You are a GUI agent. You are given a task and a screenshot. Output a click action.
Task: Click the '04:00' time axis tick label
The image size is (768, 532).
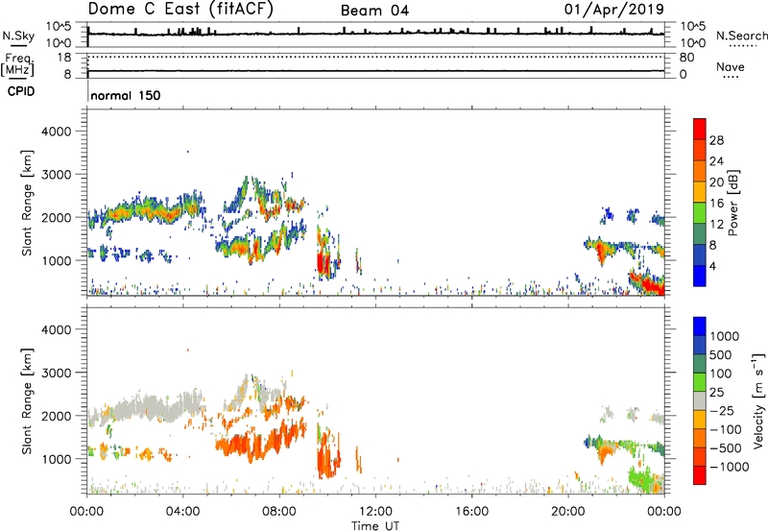tap(182, 512)
